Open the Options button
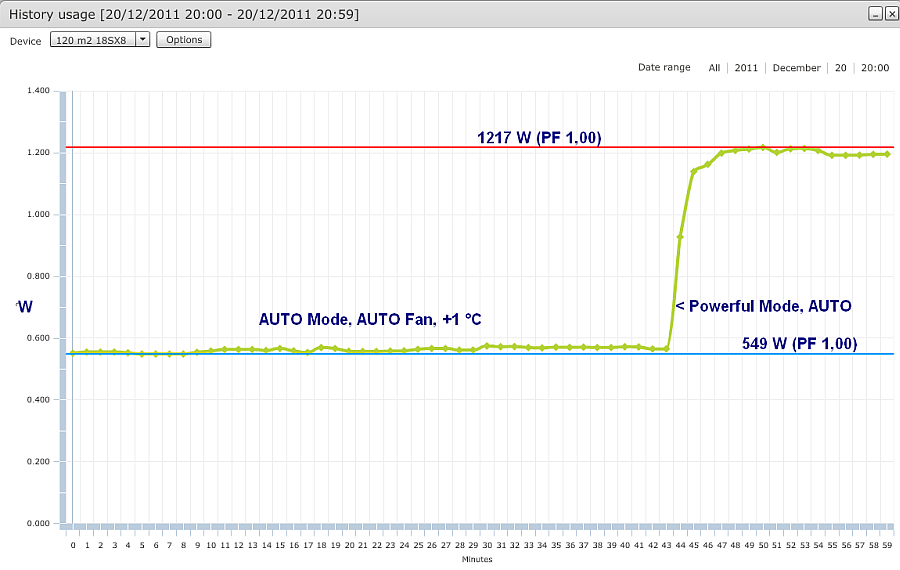Viewport: 900px width, 570px height. point(184,40)
